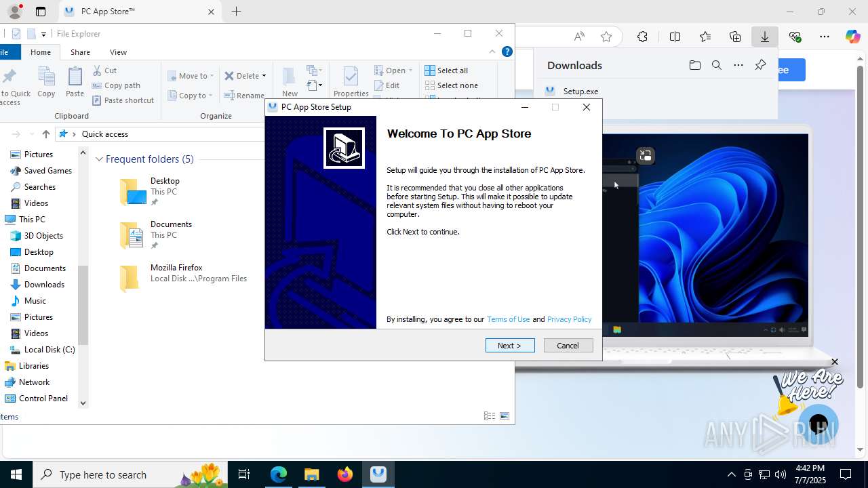Image resolution: width=868 pixels, height=488 pixels.
Task: Add page to favorites with star icon
Action: pyautogui.click(x=606, y=37)
